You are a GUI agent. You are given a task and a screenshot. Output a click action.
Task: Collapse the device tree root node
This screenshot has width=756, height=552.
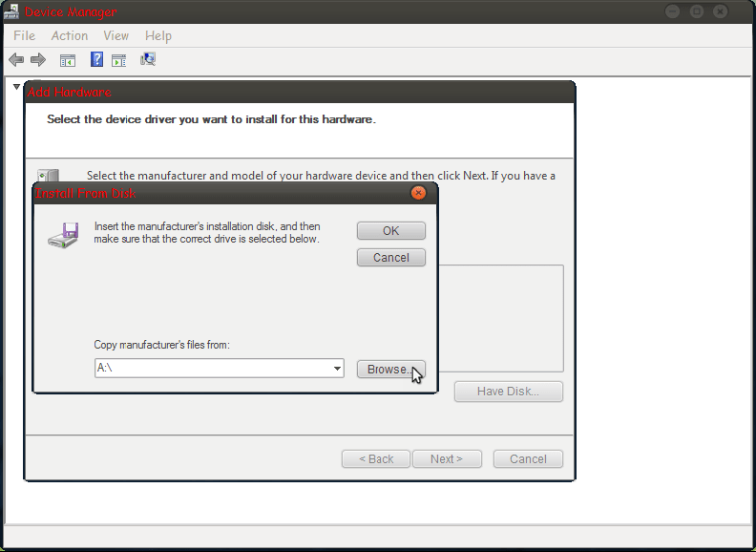click(x=16, y=87)
